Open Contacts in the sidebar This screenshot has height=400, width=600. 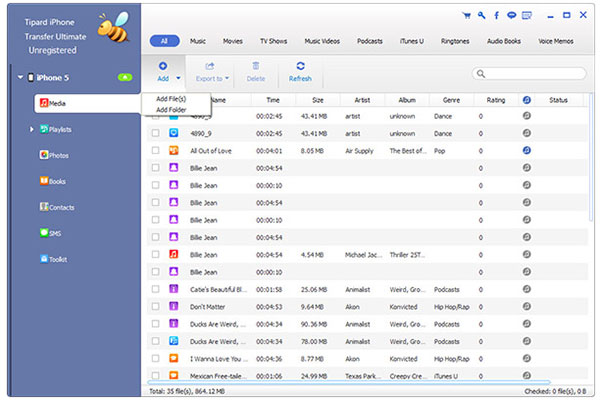(x=57, y=207)
